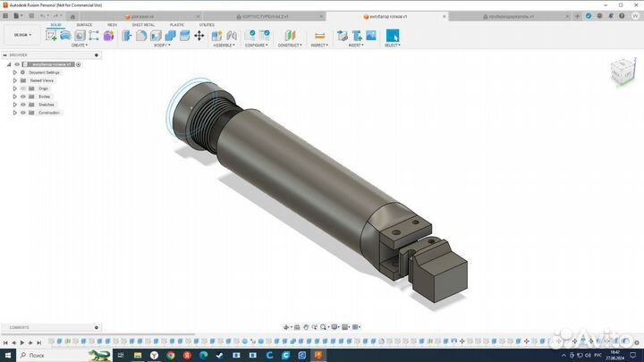Screen dimensions: 644x362
Task: Select the Extrude tool in Create group
Action: pyautogui.click(x=65, y=35)
